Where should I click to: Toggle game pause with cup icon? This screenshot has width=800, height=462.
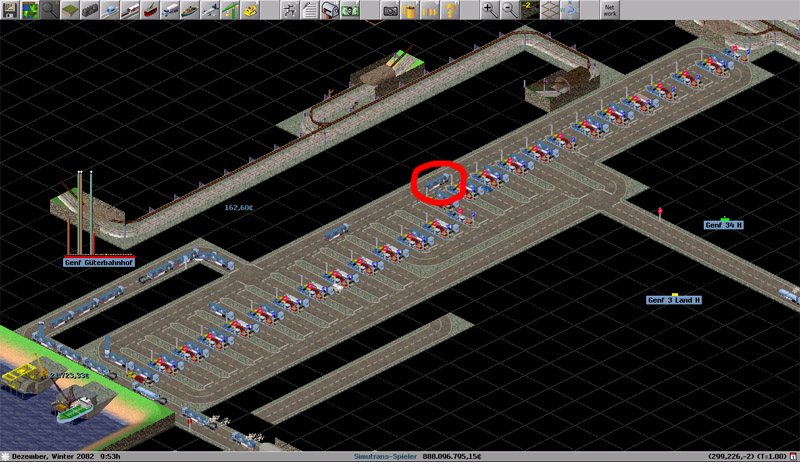(410, 11)
